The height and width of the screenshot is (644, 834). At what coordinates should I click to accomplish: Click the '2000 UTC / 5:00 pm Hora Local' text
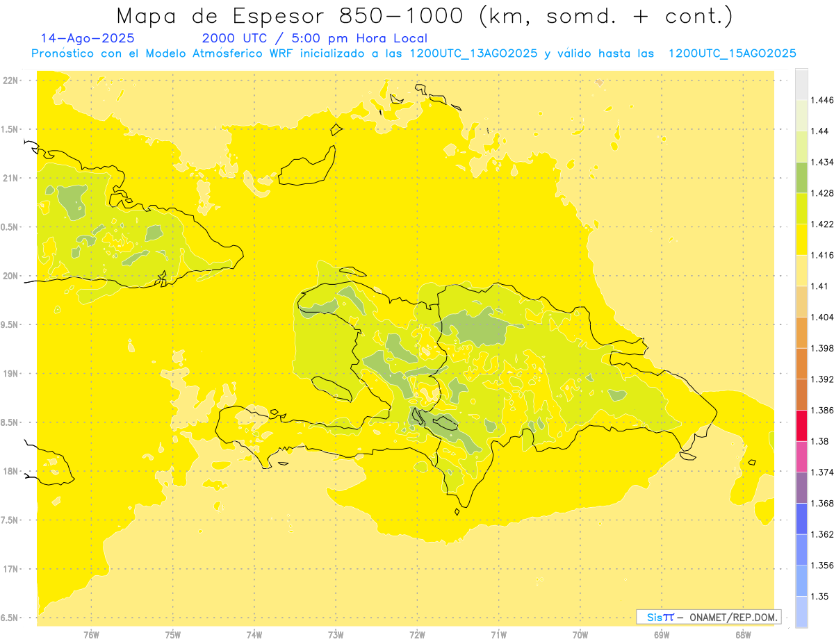(315, 38)
